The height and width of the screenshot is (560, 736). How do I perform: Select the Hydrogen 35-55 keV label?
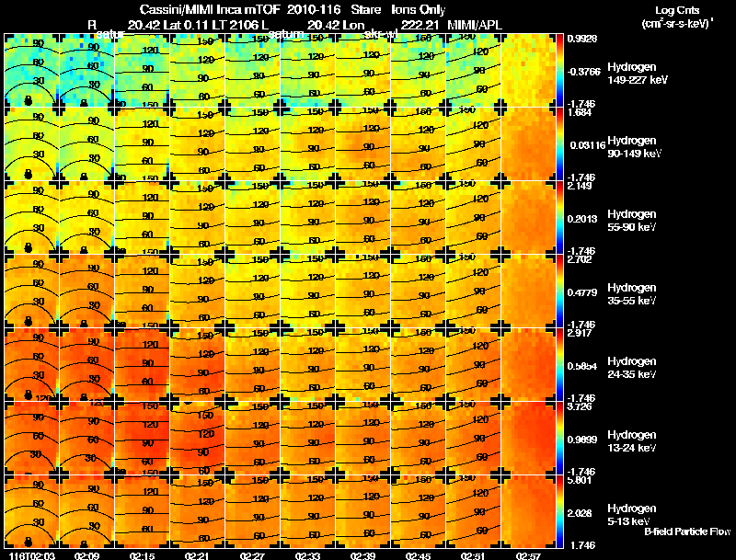[632, 294]
